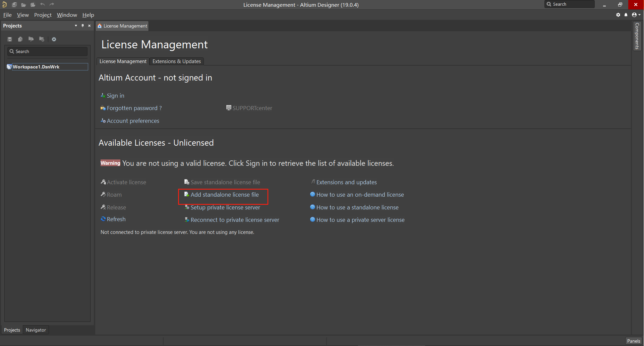Click the Save All Documents toolbar icon
644x346 pixels.
click(14, 5)
